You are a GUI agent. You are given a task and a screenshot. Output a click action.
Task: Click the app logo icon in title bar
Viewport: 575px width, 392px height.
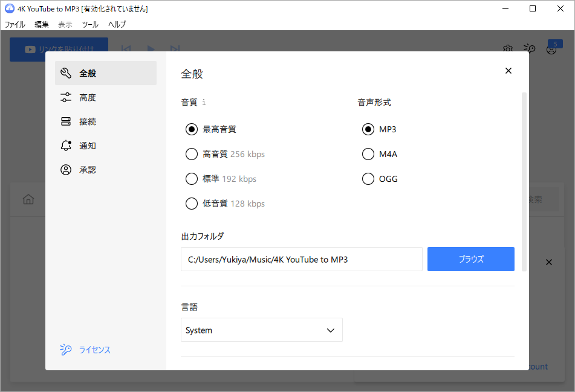tap(10, 8)
